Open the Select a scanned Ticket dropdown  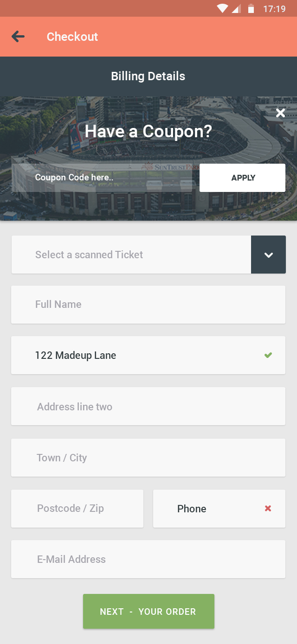(x=131, y=254)
